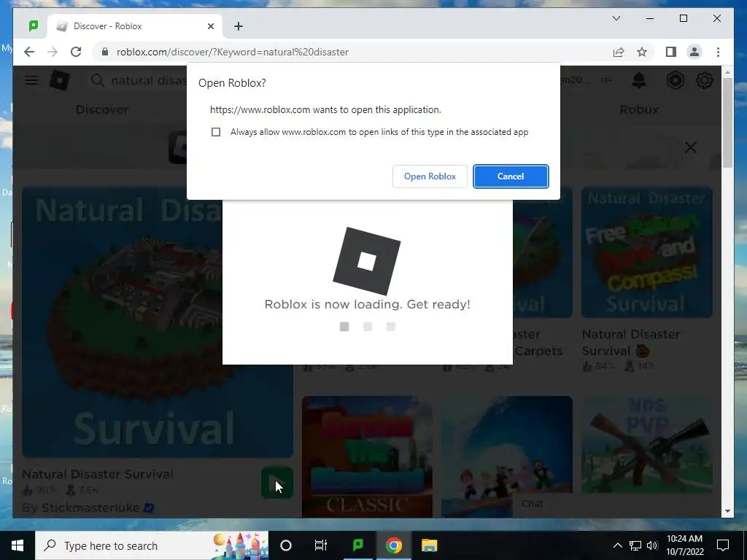Bookmark this page with the star icon
This screenshot has width=747, height=560.
coord(642,52)
